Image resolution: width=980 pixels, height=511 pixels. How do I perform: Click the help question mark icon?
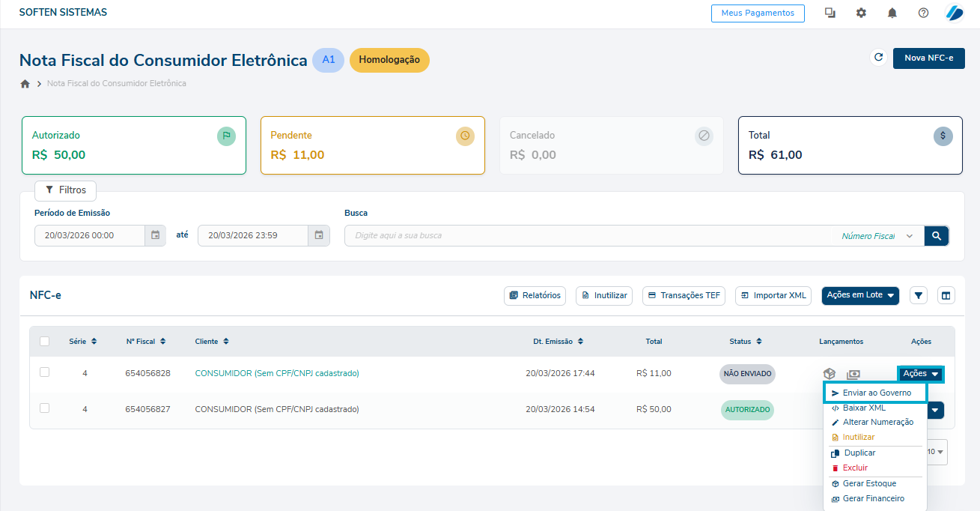tap(923, 13)
